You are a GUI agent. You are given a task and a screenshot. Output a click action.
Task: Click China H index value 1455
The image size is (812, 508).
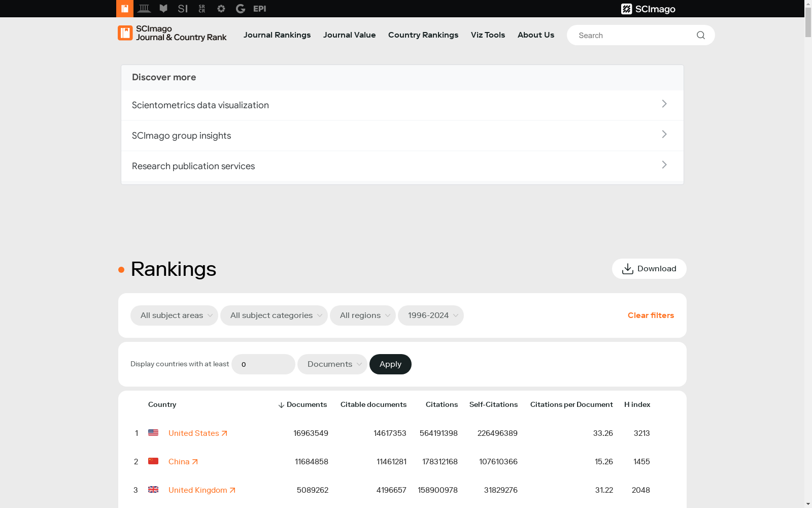(x=641, y=462)
